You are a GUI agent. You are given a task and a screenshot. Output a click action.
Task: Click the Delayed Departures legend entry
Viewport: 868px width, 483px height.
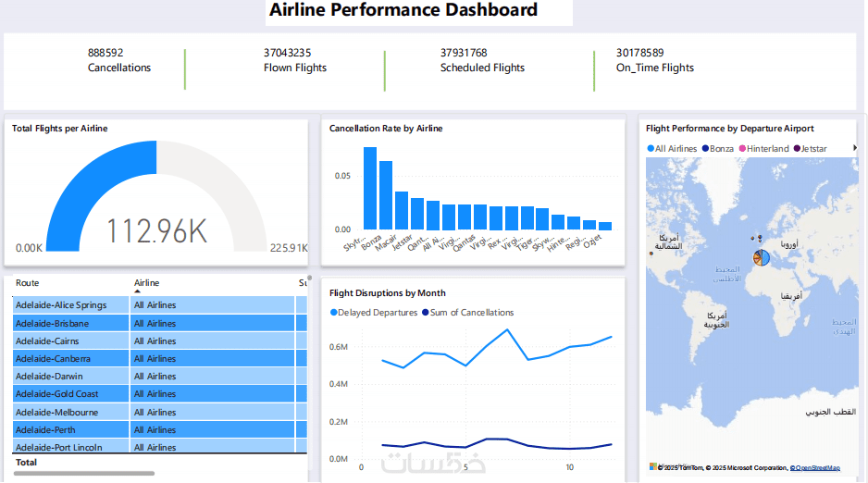374,313
